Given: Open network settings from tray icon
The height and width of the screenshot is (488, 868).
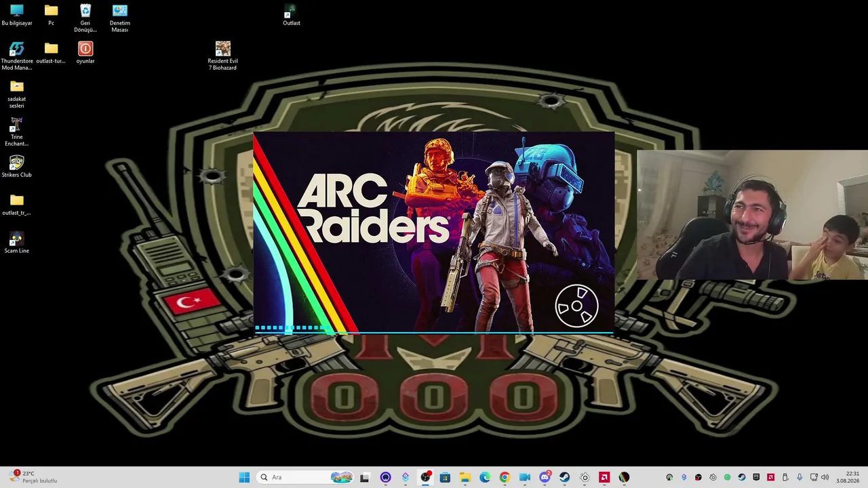Looking at the screenshot, I should pos(814,477).
